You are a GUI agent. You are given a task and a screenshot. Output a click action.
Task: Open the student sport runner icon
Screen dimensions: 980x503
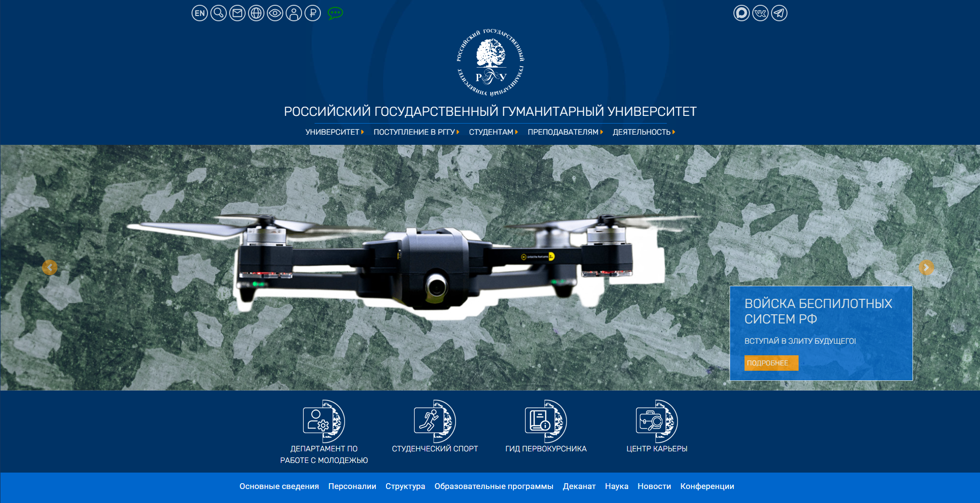[x=435, y=421]
